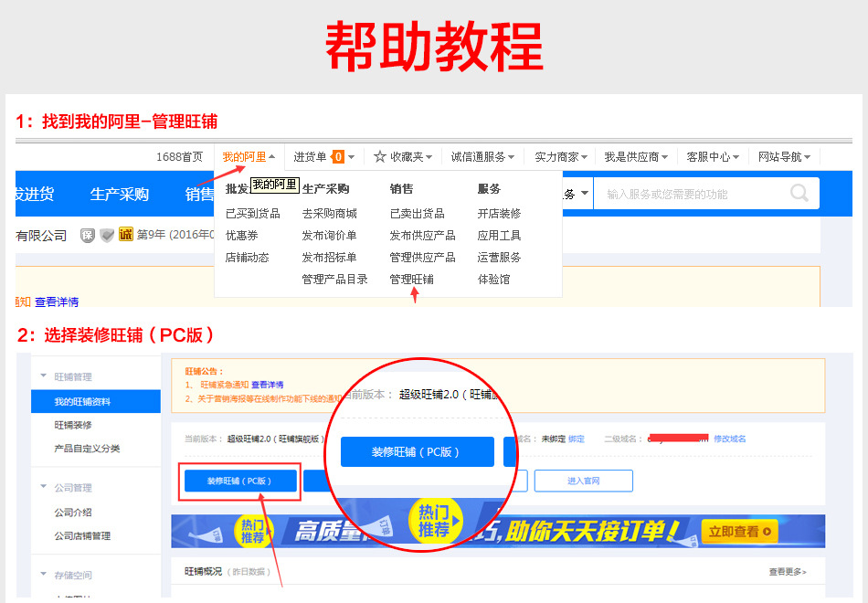This screenshot has width=868, height=603.
Task: Select 运营服务 in the menu
Action: (499, 258)
